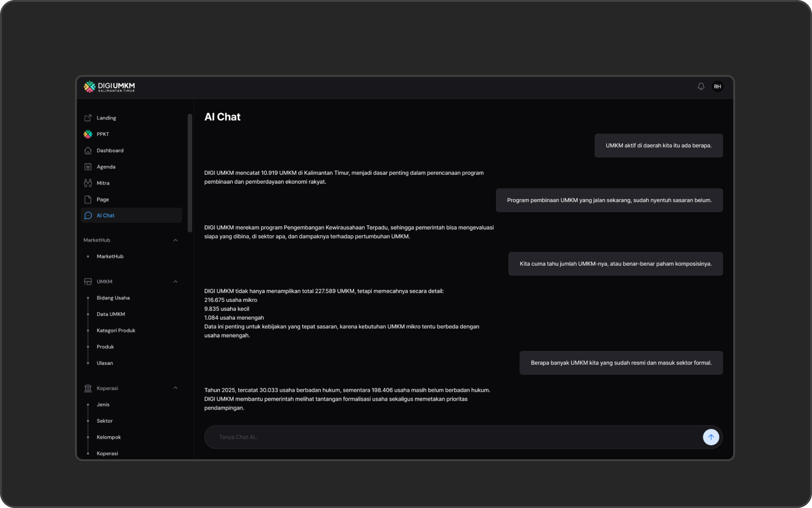
Task: Click the Tanya Chat AI input field
Action: [x=422, y=437]
